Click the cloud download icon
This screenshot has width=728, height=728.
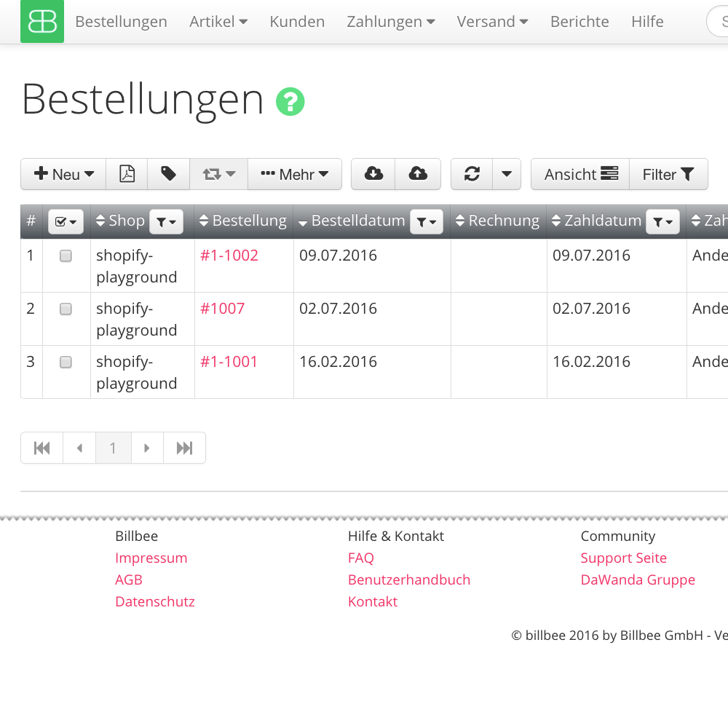(373, 174)
